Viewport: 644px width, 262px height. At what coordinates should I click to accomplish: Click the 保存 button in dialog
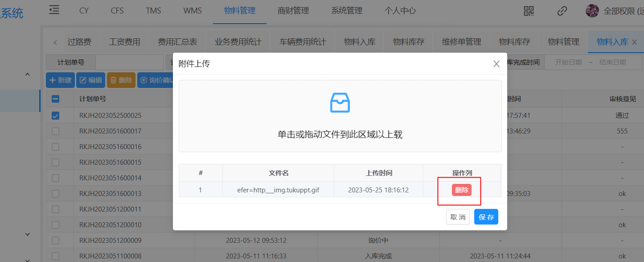[x=486, y=217]
